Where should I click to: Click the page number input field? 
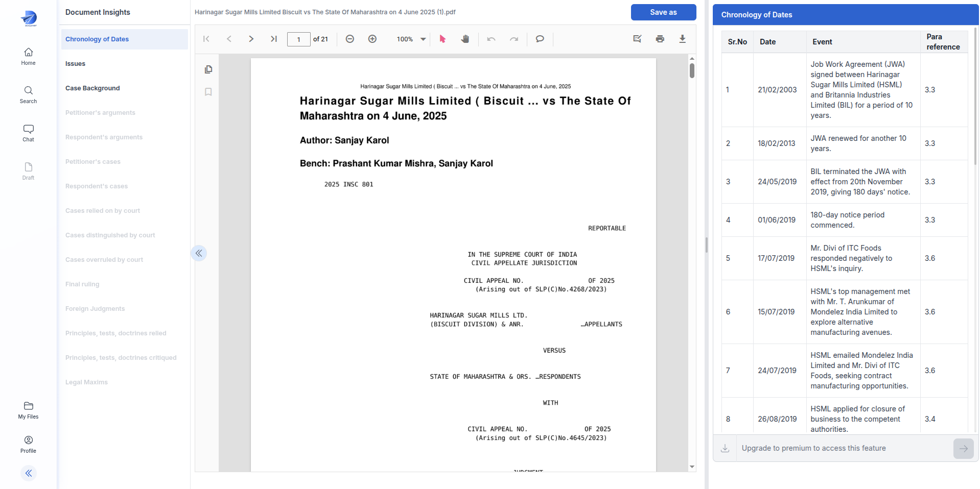(x=299, y=39)
